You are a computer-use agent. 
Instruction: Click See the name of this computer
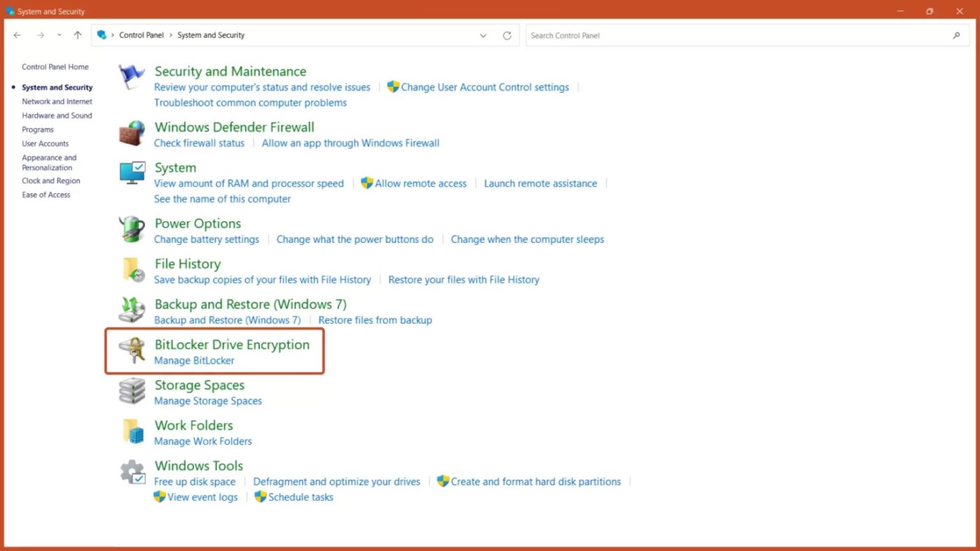[223, 199]
